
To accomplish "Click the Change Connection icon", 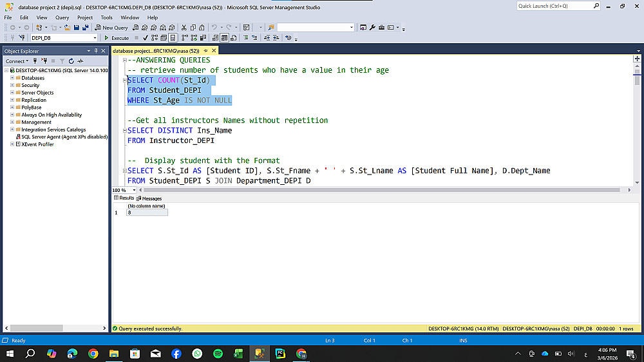I will point(22,38).
